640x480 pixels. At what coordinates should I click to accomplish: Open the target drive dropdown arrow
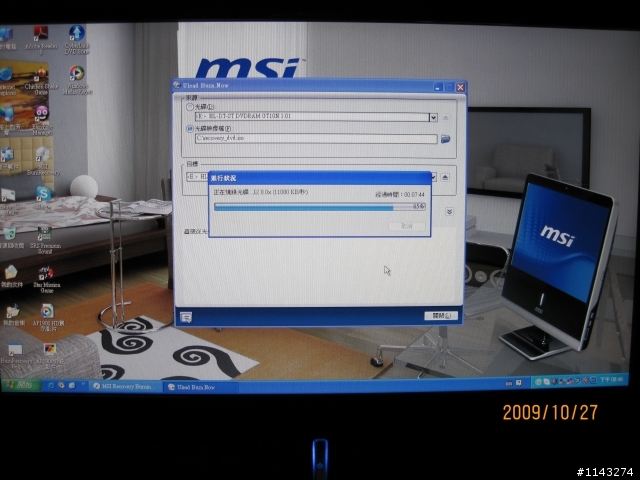coord(433,177)
